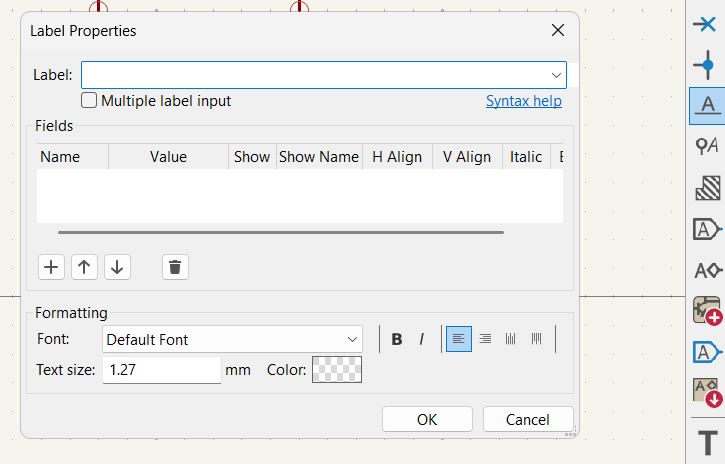Confirm with the OK button
Viewport: 725px width, 464px height.
tap(427, 419)
